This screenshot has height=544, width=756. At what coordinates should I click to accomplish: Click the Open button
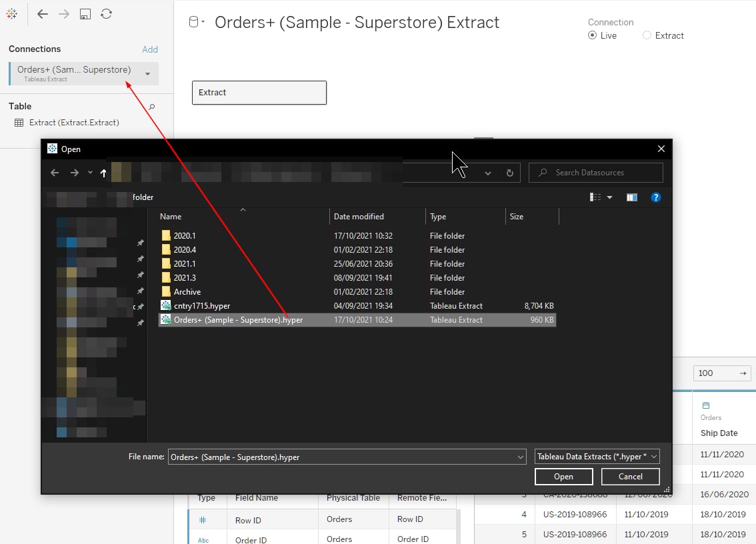[563, 477]
